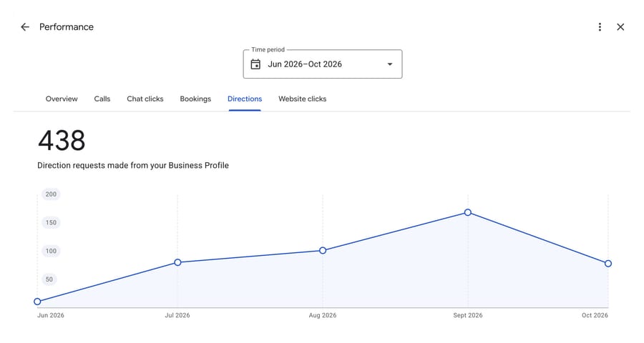Open the Chat clicks tab
Image resolution: width=644 pixels, height=343 pixels.
[x=145, y=99]
